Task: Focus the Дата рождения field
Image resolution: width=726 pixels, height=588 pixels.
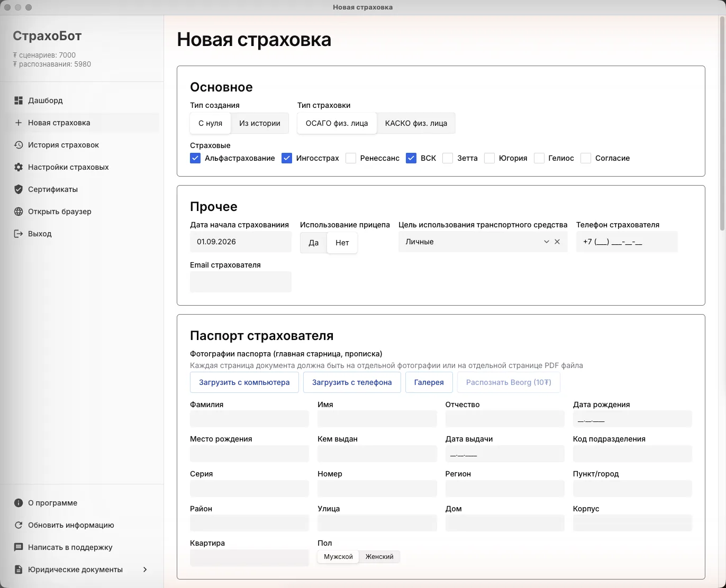Action: [632, 419]
